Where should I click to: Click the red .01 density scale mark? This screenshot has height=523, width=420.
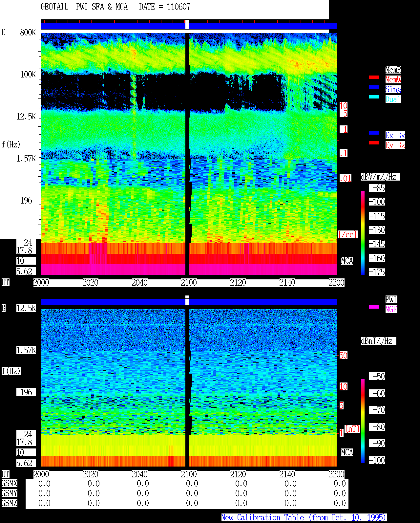pyautogui.click(x=346, y=179)
